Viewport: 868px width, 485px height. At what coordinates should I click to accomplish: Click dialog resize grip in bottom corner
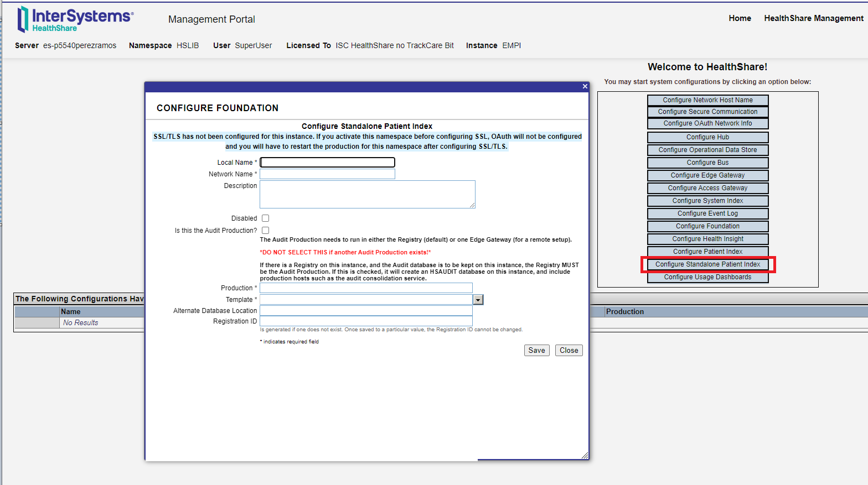click(x=585, y=455)
